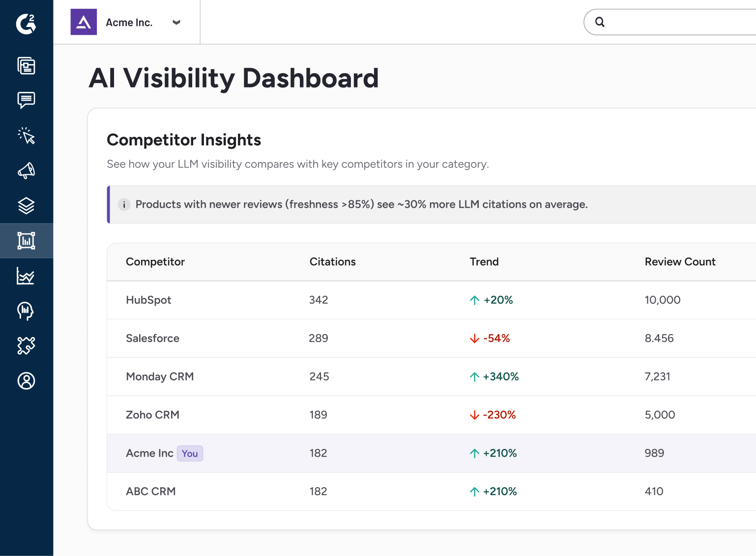This screenshot has height=556, width=756.
Task: Click HubSpot's 10,000 review count
Action: click(x=663, y=300)
